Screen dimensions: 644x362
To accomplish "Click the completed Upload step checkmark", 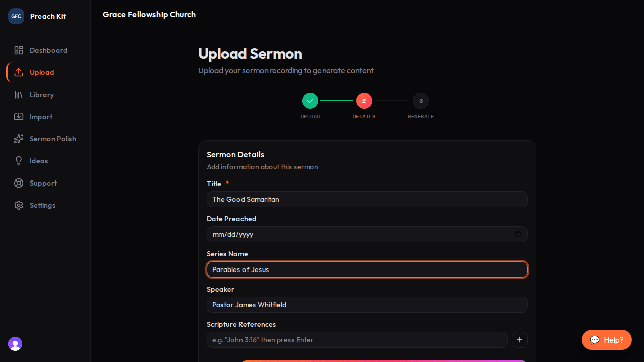I will pyautogui.click(x=310, y=101).
